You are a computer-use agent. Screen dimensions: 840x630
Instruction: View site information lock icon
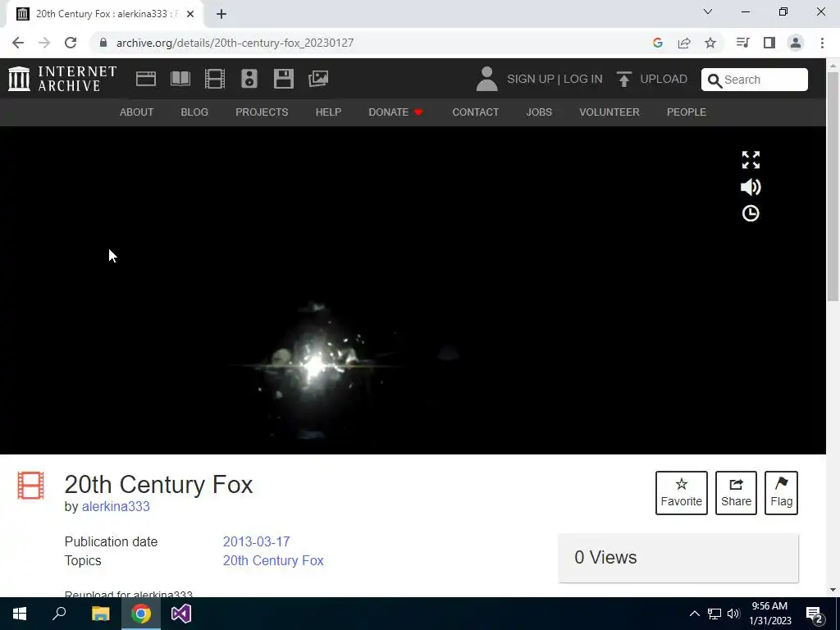(x=103, y=43)
